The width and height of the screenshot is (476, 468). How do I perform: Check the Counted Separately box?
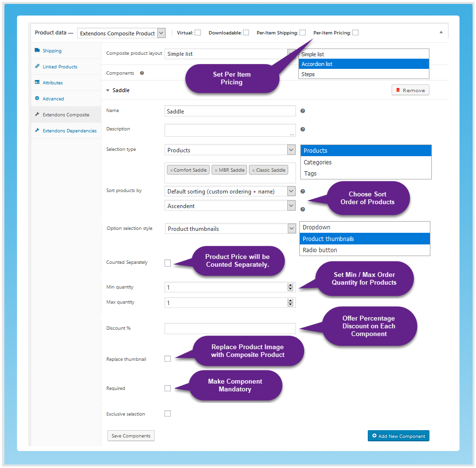[x=167, y=263]
